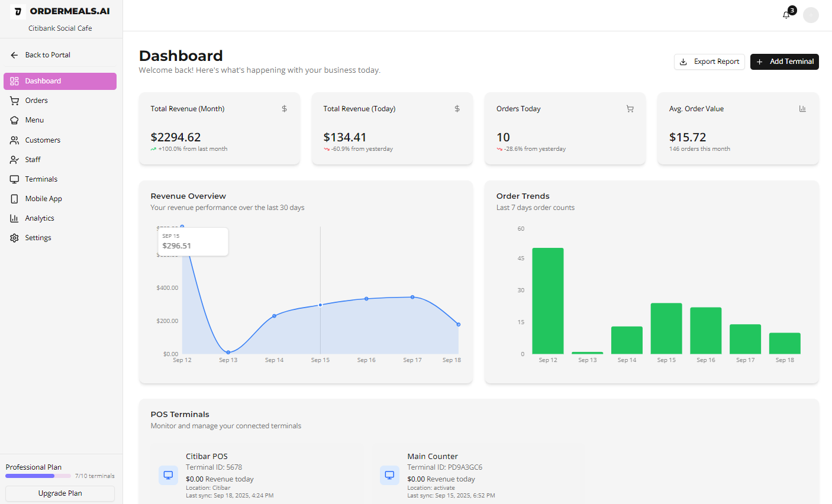Click the Export Report button
This screenshot has height=504, width=832.
[709, 62]
